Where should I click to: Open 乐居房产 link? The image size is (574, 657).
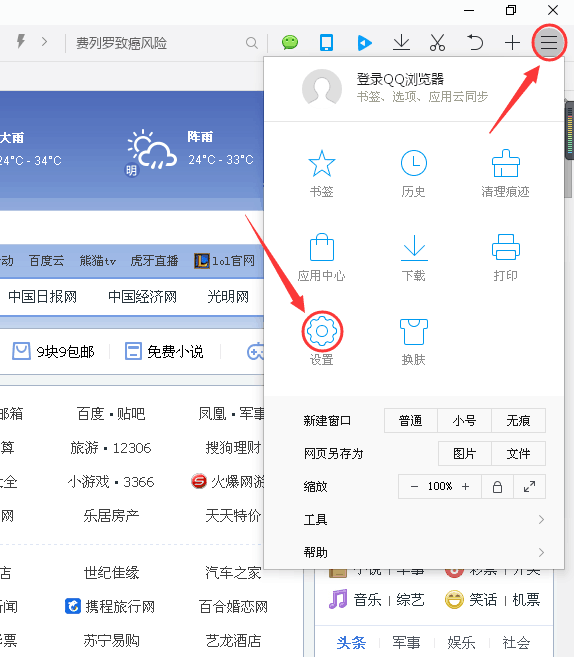pyautogui.click(x=111, y=515)
